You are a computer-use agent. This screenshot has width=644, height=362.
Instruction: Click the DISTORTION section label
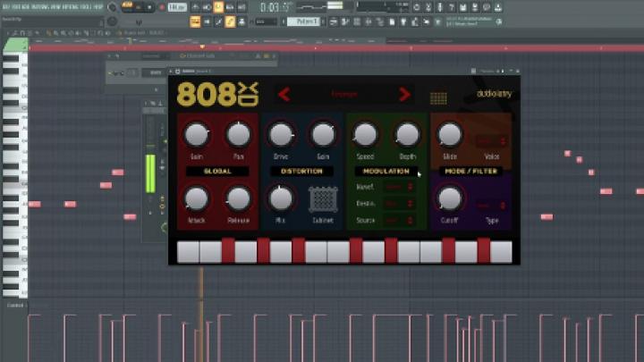click(x=301, y=171)
